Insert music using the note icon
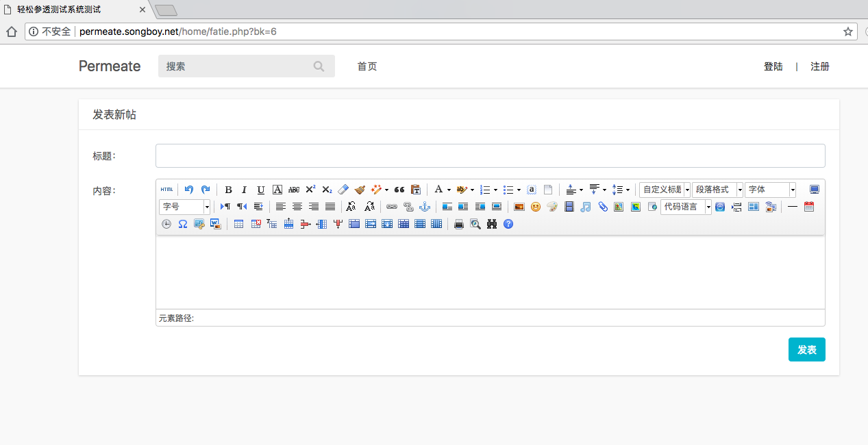Image resolution: width=868 pixels, height=445 pixels. 586,207
